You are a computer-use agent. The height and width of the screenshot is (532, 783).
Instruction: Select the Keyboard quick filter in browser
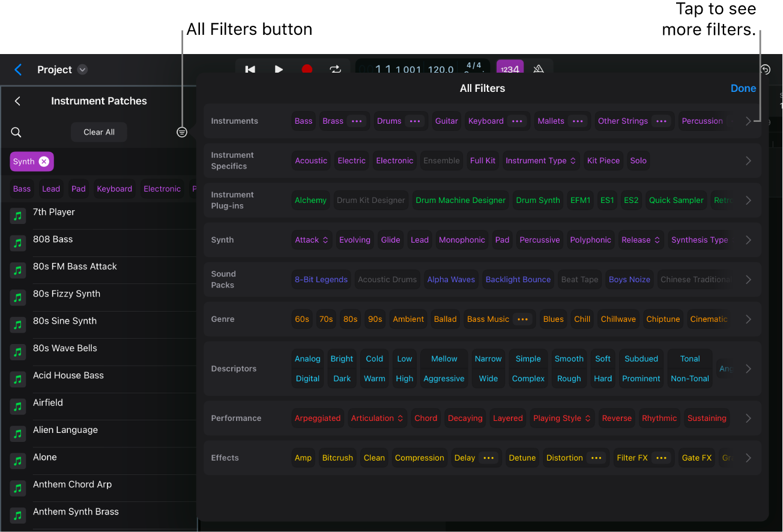[x=114, y=189]
